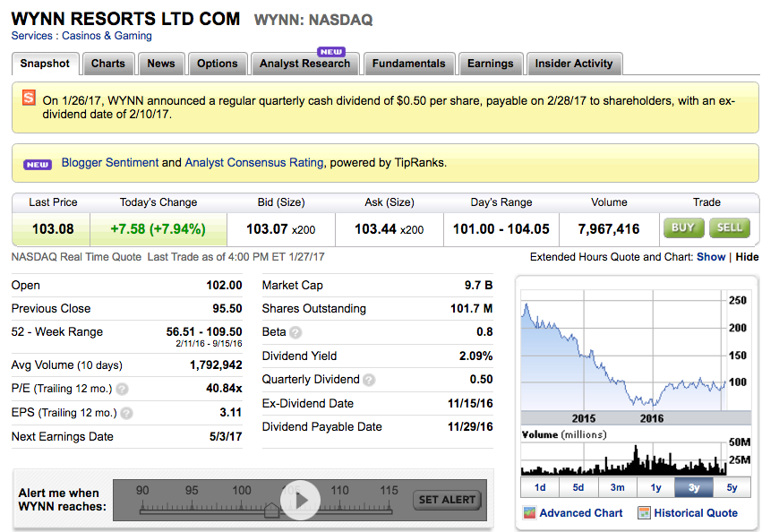
Task: Open the Blogger Sentiment link
Action: pos(109,163)
